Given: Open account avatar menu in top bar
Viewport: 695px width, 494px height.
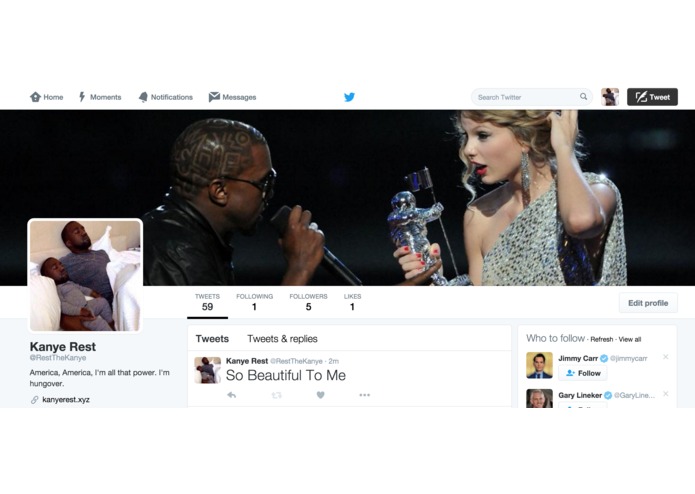Looking at the screenshot, I should 610,97.
